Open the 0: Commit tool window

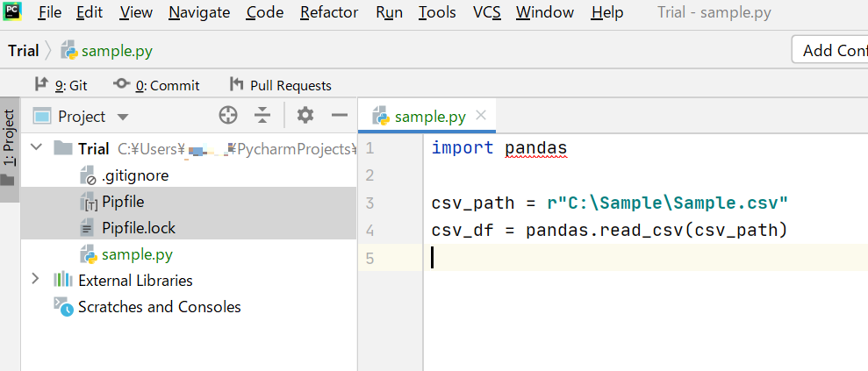click(156, 85)
